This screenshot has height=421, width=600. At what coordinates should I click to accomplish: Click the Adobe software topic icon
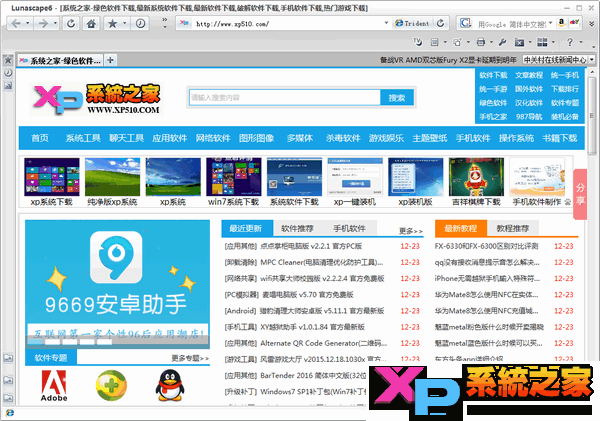54,386
